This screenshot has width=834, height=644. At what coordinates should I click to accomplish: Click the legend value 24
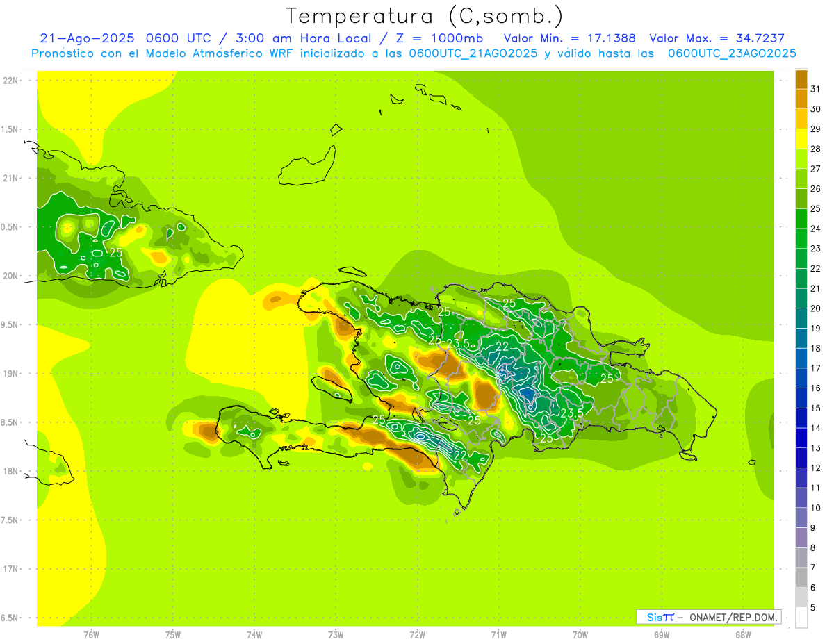point(816,229)
